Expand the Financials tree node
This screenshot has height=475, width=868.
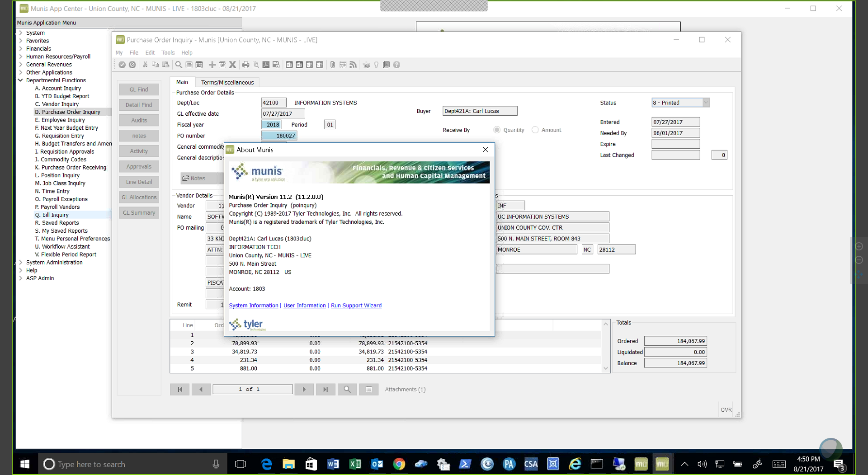click(x=21, y=49)
